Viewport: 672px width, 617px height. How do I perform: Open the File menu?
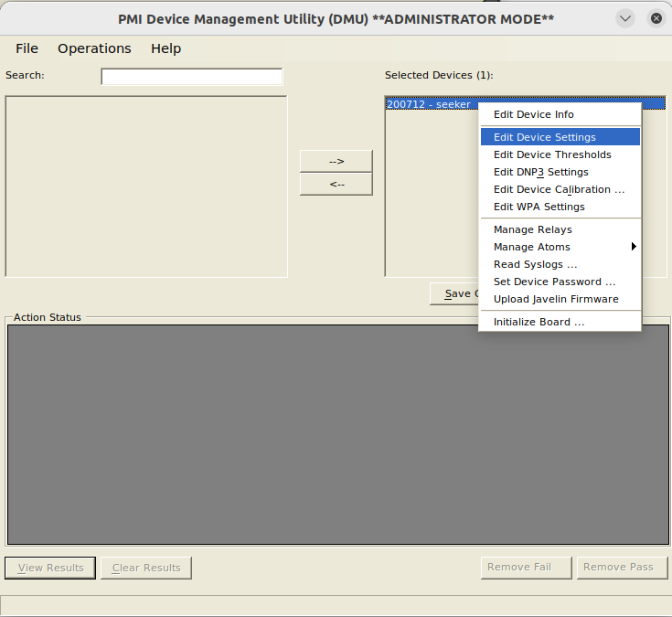(x=27, y=48)
